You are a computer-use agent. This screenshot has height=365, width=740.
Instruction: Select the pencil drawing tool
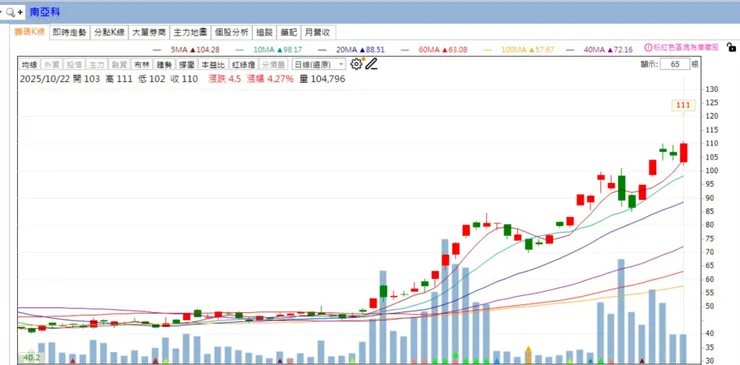coord(371,64)
